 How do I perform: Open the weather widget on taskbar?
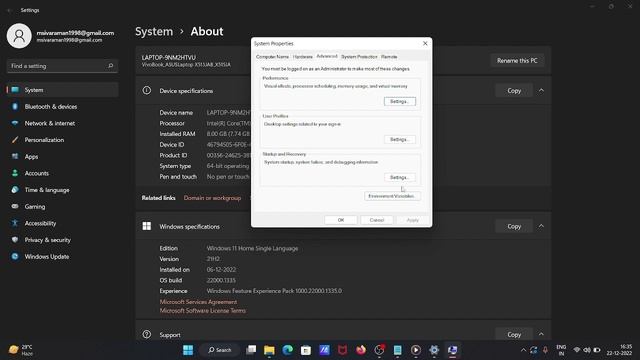(21, 350)
